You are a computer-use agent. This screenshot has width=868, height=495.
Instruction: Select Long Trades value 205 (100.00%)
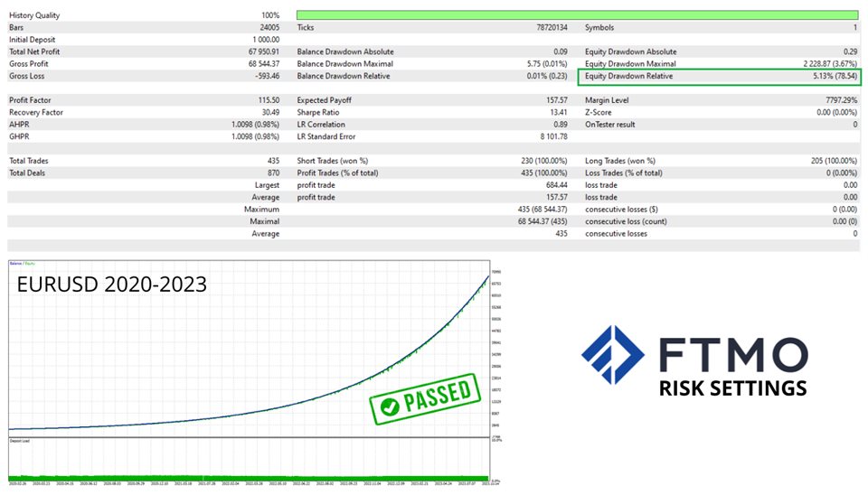pyautogui.click(x=835, y=161)
